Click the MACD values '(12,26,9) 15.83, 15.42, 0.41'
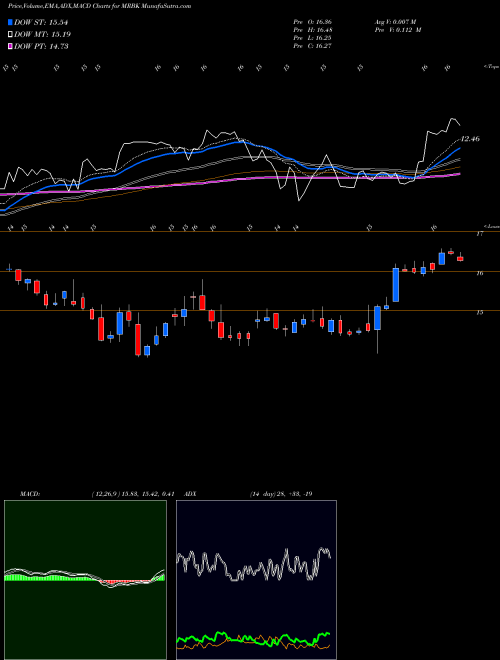Image resolution: width=500 pixels, height=660 pixels. (133, 494)
